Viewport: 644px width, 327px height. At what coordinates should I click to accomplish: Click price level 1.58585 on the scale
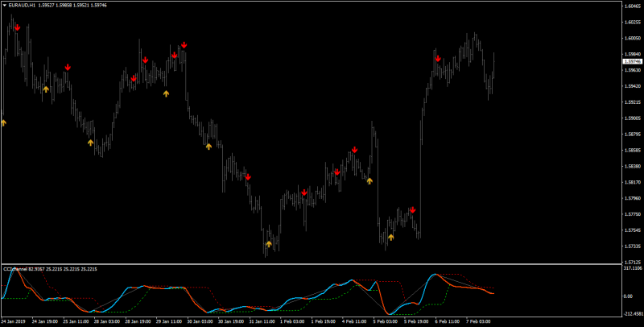tap(633, 151)
